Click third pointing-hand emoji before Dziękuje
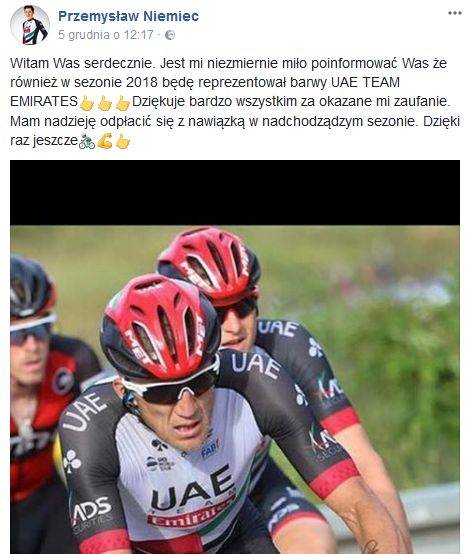This screenshot has width=467, height=554. 123,102
